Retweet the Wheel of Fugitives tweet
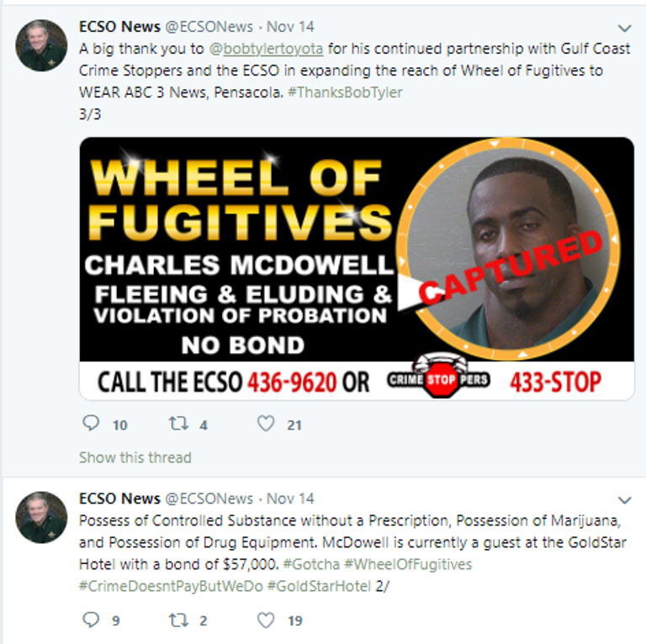Screen dimensions: 646x644 (178, 423)
